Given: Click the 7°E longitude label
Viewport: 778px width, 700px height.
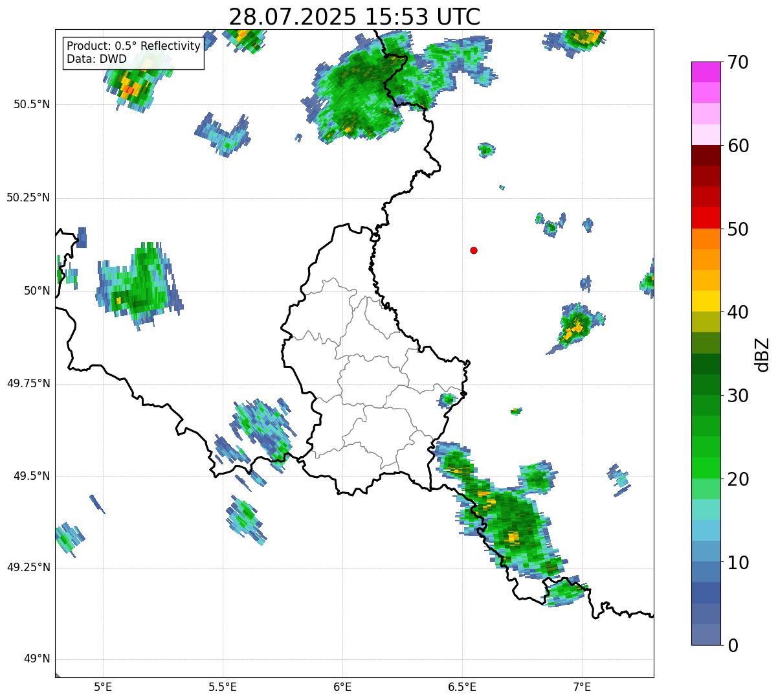Looking at the screenshot, I should click(x=582, y=686).
